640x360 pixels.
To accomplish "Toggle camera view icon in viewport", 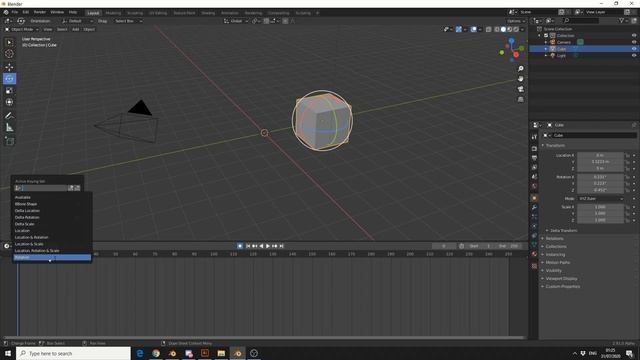I will click(520, 89).
